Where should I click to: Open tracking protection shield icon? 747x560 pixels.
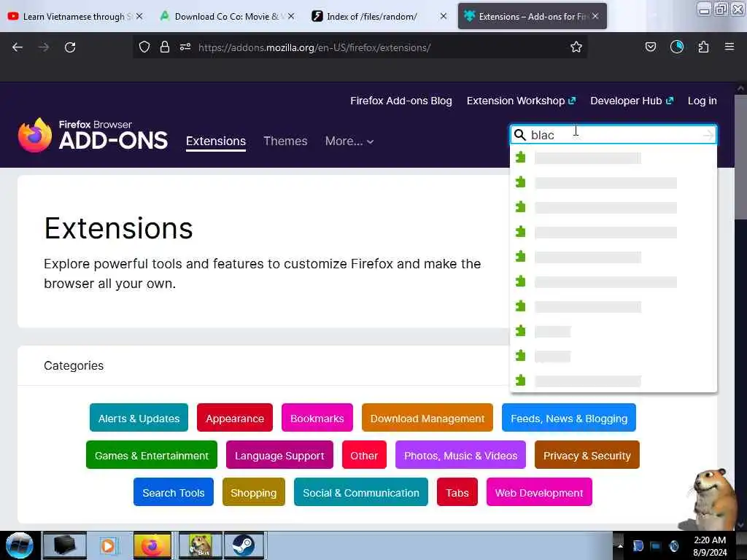tap(144, 47)
